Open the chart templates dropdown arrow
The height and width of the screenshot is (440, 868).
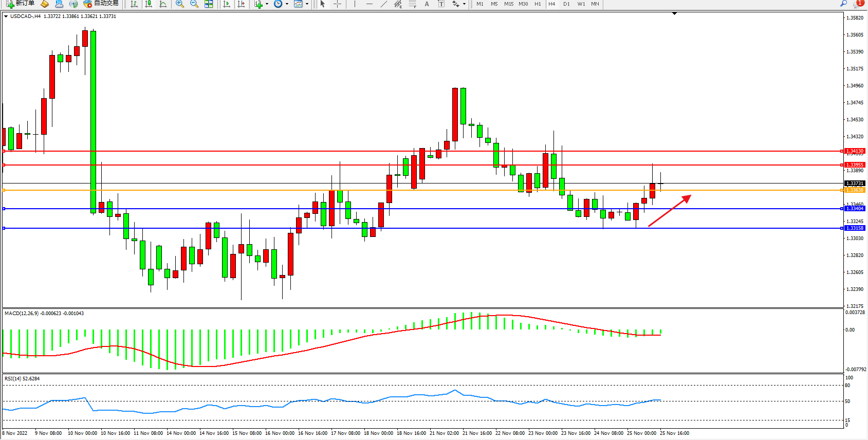[x=307, y=4]
